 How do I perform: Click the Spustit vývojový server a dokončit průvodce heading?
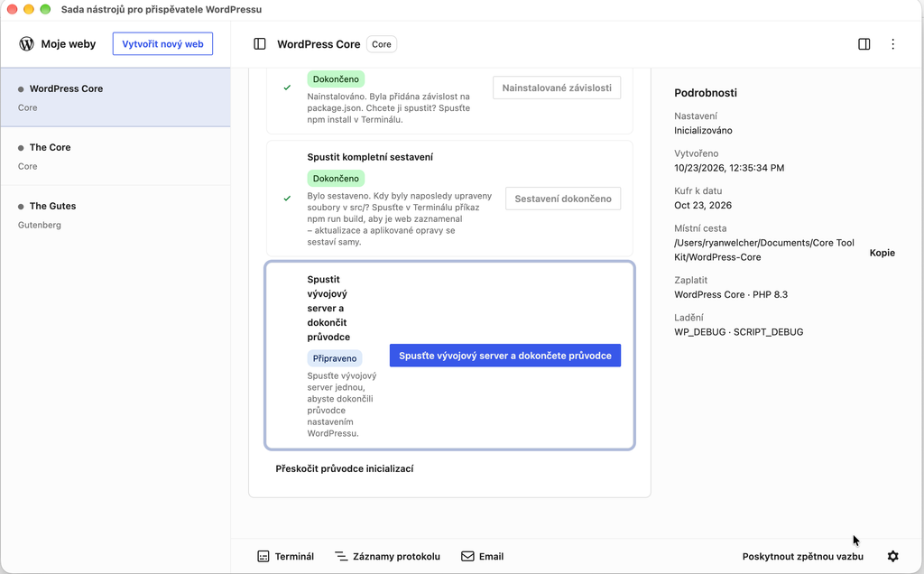pyautogui.click(x=328, y=309)
